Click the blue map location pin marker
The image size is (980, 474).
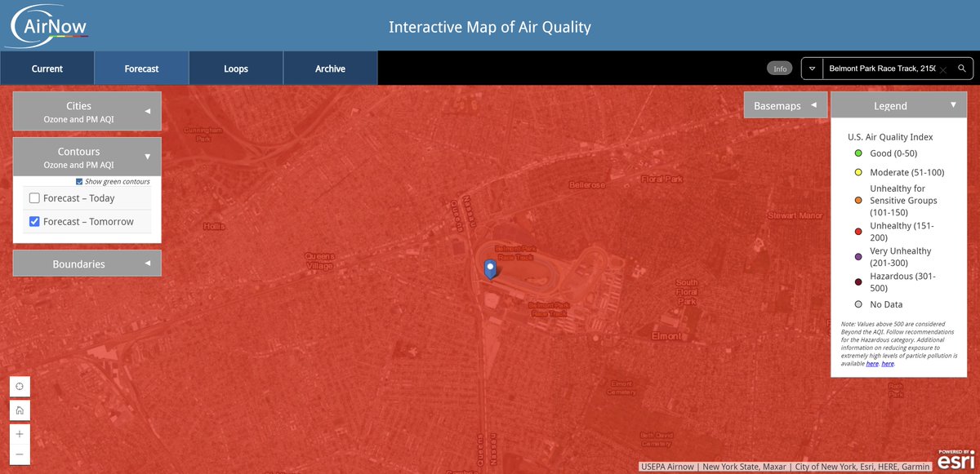point(490,268)
